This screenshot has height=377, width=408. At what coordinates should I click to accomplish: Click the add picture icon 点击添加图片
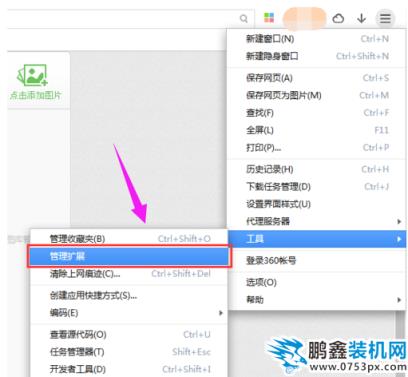[35, 82]
